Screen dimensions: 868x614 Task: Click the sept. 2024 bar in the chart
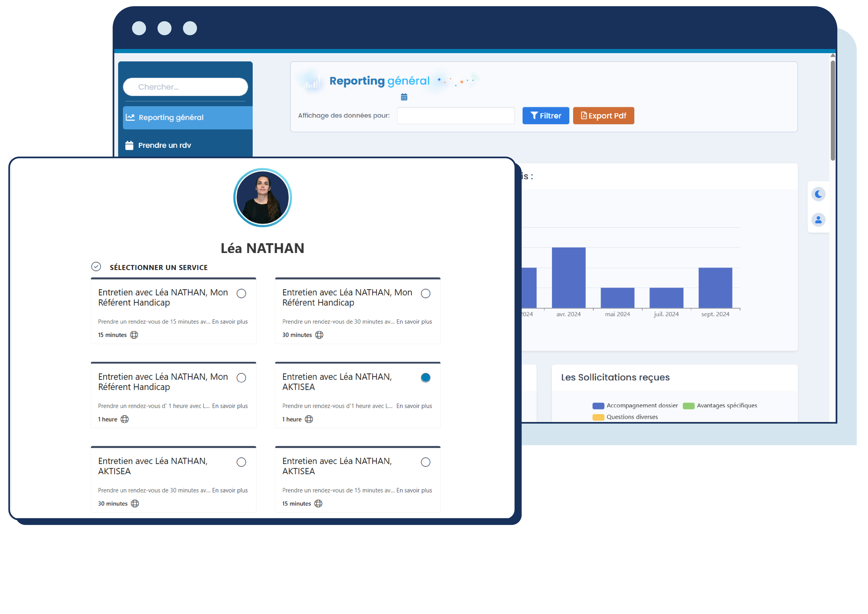click(x=715, y=288)
